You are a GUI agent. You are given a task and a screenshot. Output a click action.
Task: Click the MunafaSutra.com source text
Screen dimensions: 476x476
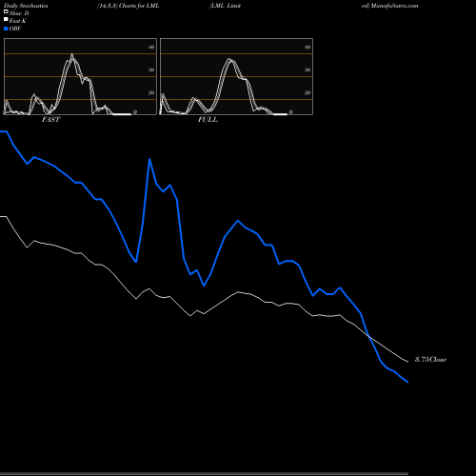pos(394,6)
